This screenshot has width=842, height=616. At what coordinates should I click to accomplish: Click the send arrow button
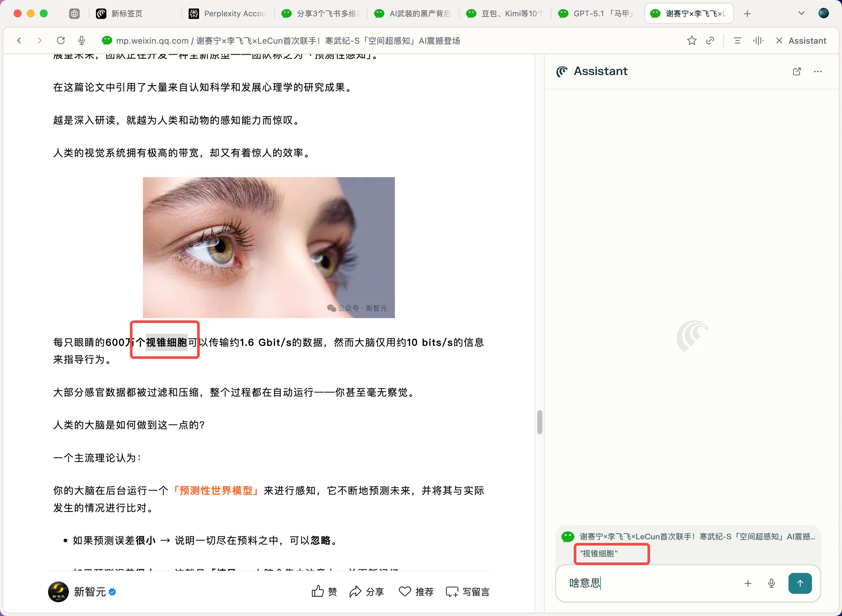point(800,583)
